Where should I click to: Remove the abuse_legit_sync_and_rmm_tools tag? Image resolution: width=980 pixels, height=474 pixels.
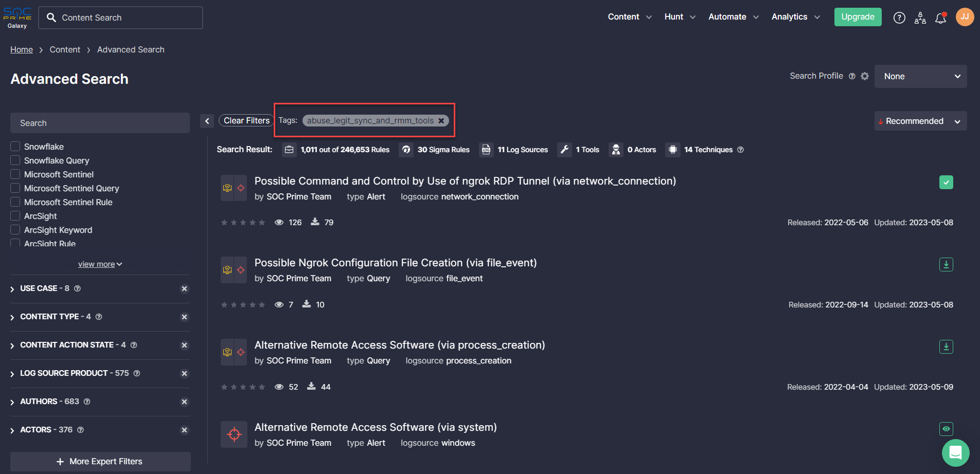441,121
